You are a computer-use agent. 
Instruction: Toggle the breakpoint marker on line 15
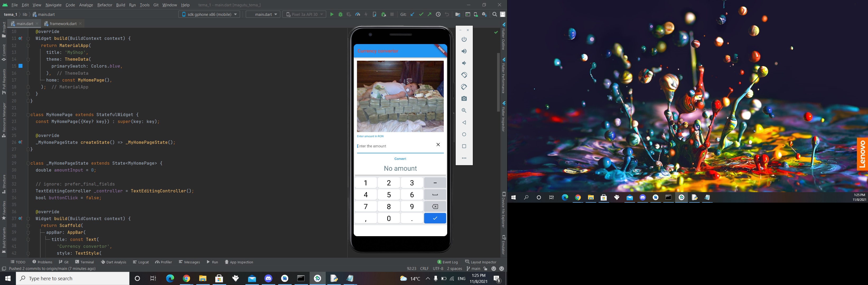click(x=21, y=66)
